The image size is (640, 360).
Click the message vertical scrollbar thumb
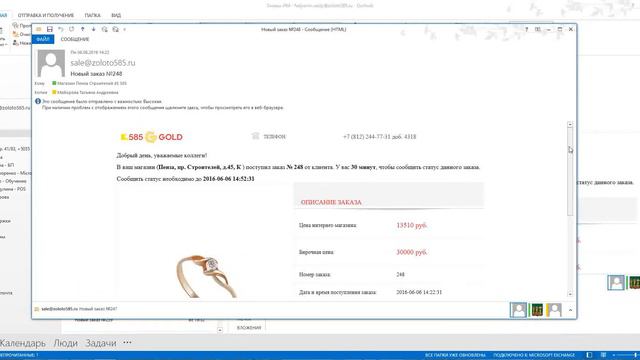click(570, 172)
